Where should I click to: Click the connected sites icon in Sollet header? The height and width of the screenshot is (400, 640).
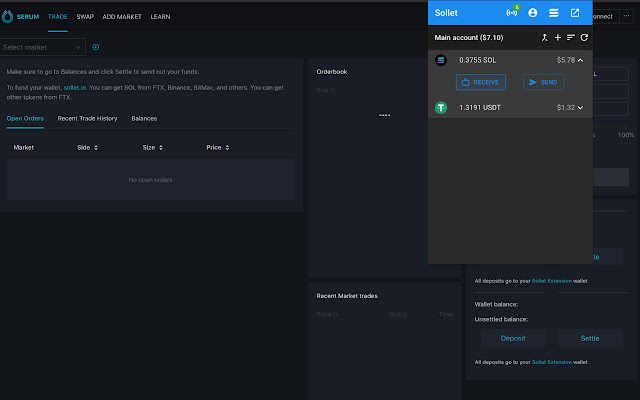(513, 13)
